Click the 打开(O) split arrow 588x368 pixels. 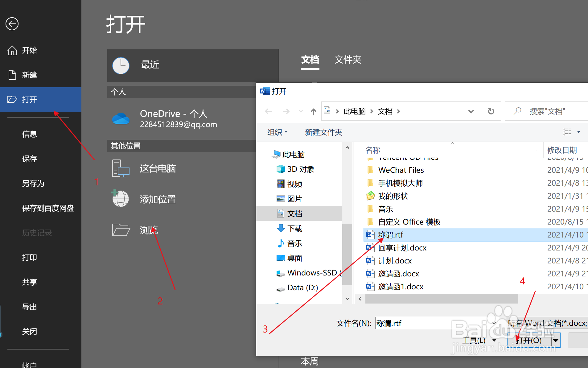pyautogui.click(x=556, y=341)
